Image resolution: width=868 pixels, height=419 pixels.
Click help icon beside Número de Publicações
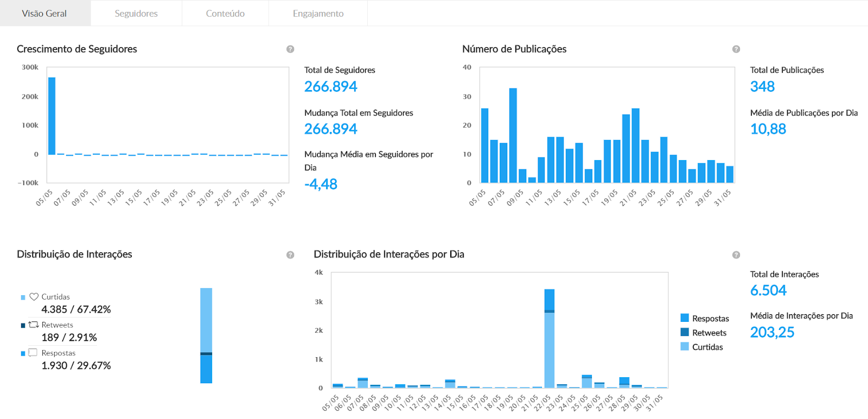click(x=736, y=49)
